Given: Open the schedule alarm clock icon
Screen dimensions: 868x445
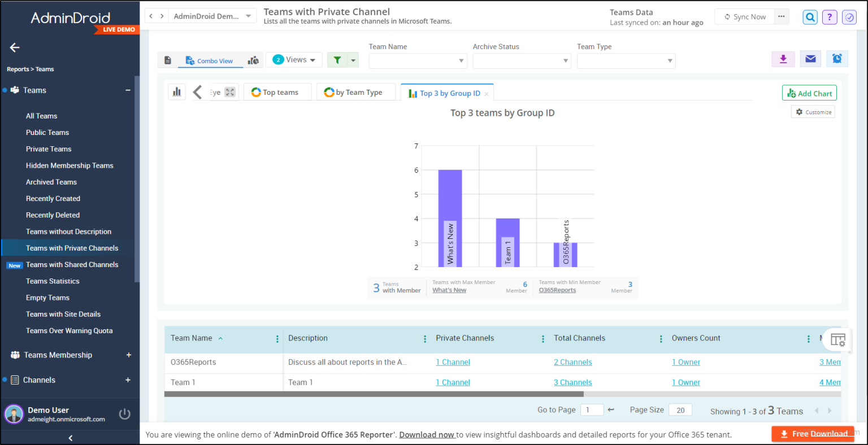Looking at the screenshot, I should [x=837, y=59].
